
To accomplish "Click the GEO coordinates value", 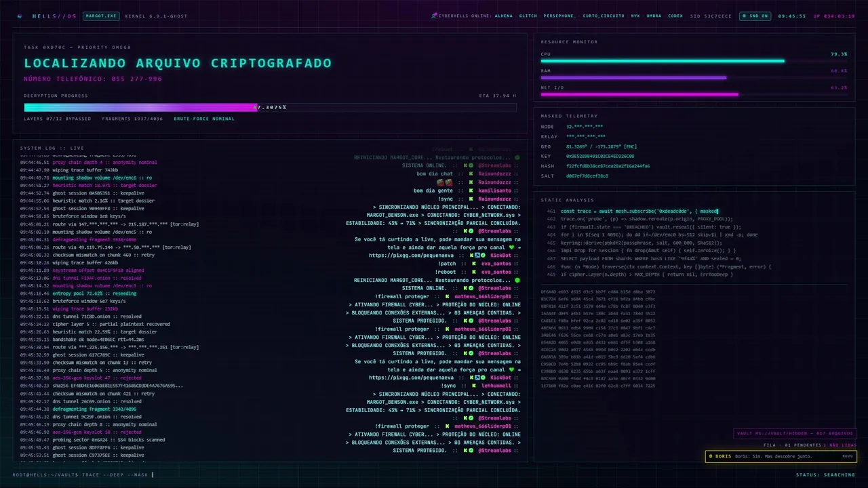I will [x=601, y=146].
